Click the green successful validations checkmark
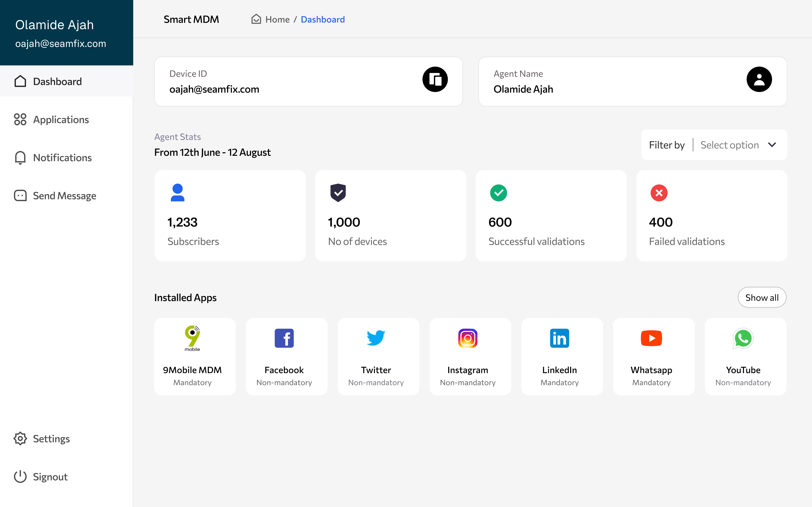The height and width of the screenshot is (507, 812). tap(498, 193)
